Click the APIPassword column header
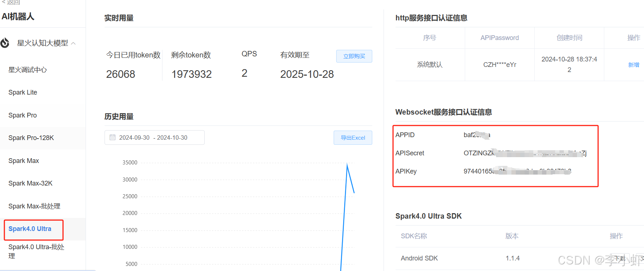This screenshot has height=271, width=644. tap(499, 38)
